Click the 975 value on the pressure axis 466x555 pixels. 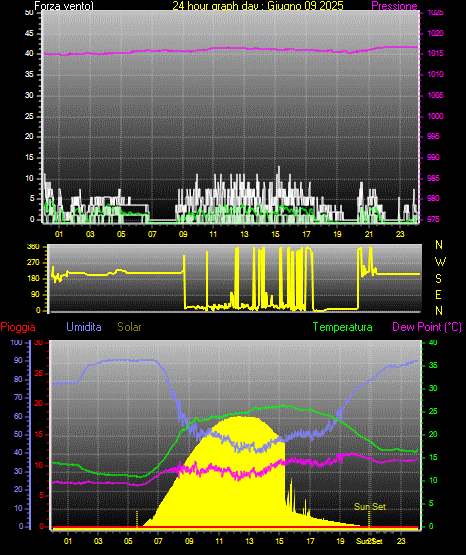coord(433,219)
